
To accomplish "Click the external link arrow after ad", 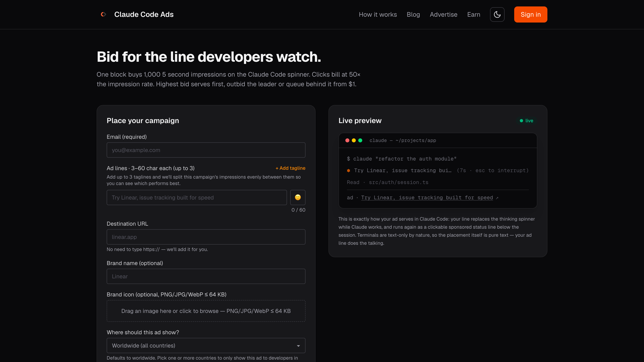I will [x=497, y=198].
